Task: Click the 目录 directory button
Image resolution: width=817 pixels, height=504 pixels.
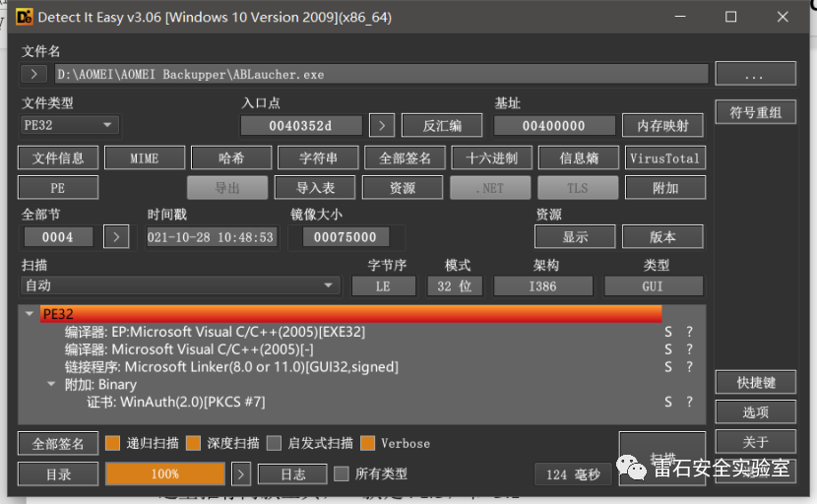Action: click(58, 473)
